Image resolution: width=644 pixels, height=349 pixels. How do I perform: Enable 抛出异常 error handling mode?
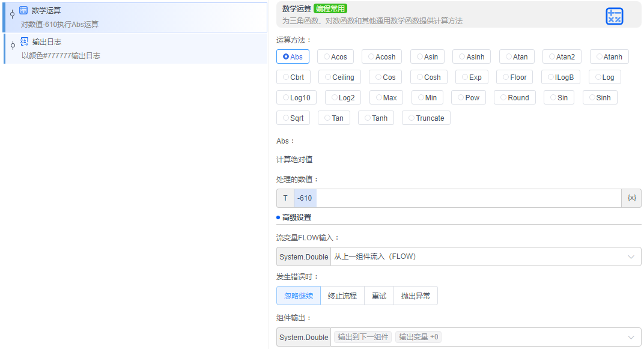pyautogui.click(x=416, y=295)
